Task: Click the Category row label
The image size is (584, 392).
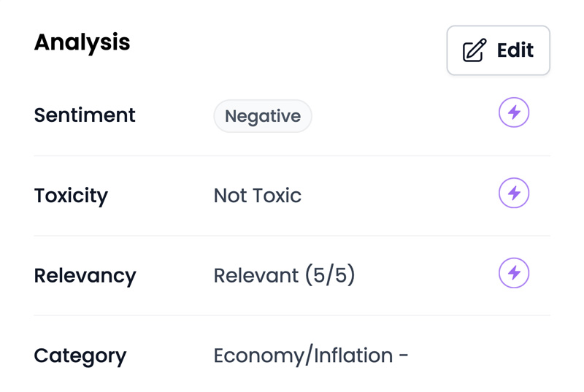Action: click(x=80, y=357)
